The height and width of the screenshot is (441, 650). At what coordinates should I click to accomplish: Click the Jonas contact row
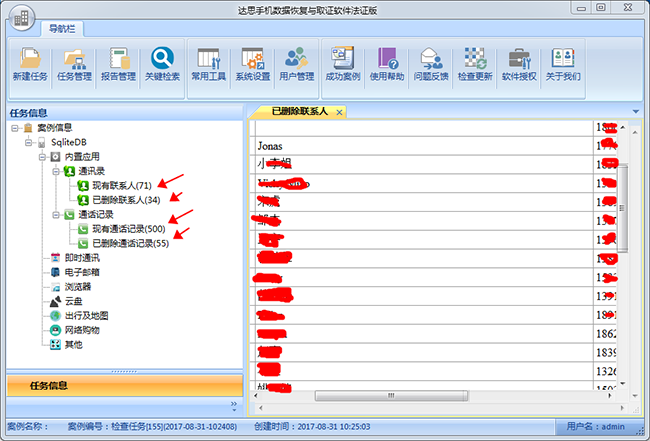(x=425, y=146)
